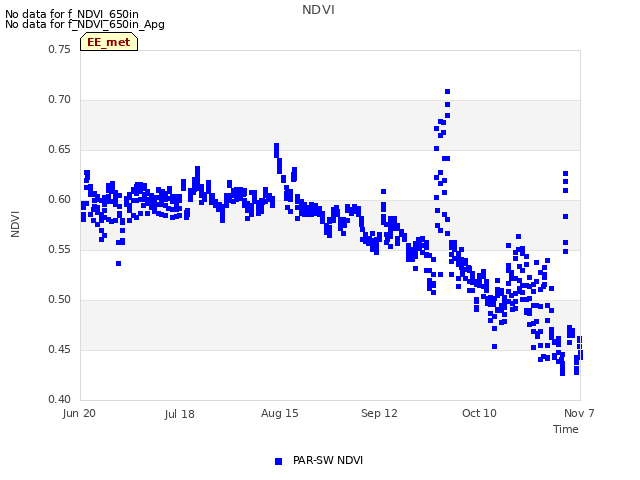Click the 'No data for f_NDVI_650in' message
Image resolution: width=640 pixels, height=480 pixels.
pyautogui.click(x=72, y=14)
